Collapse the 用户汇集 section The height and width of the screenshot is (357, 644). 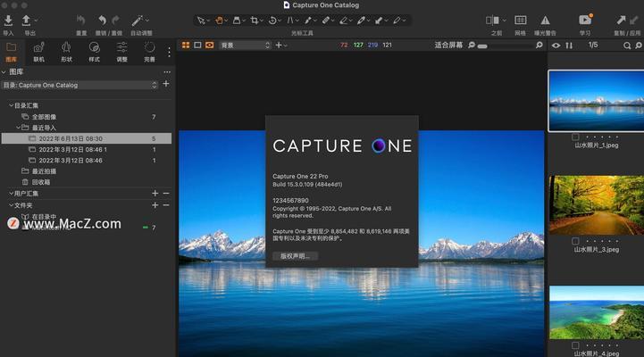pos(11,193)
